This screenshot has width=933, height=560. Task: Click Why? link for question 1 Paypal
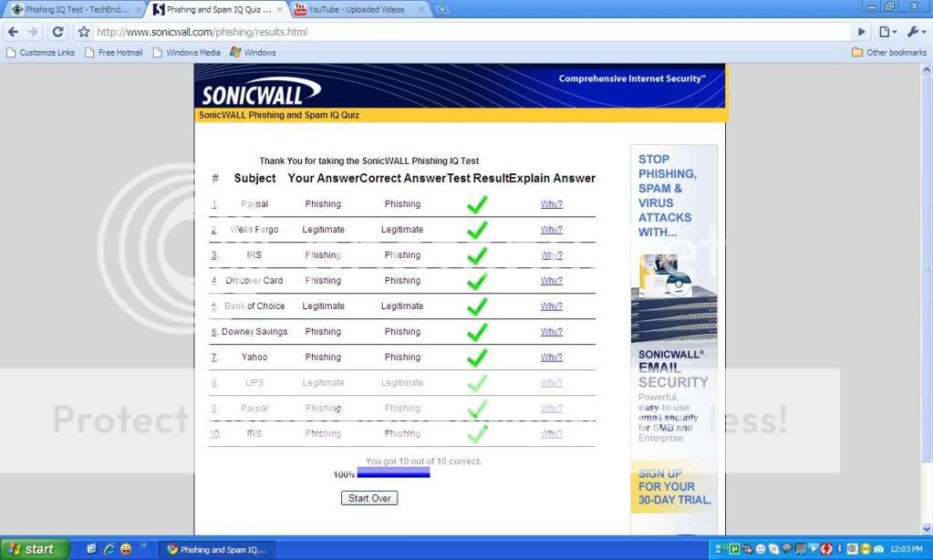tap(551, 204)
